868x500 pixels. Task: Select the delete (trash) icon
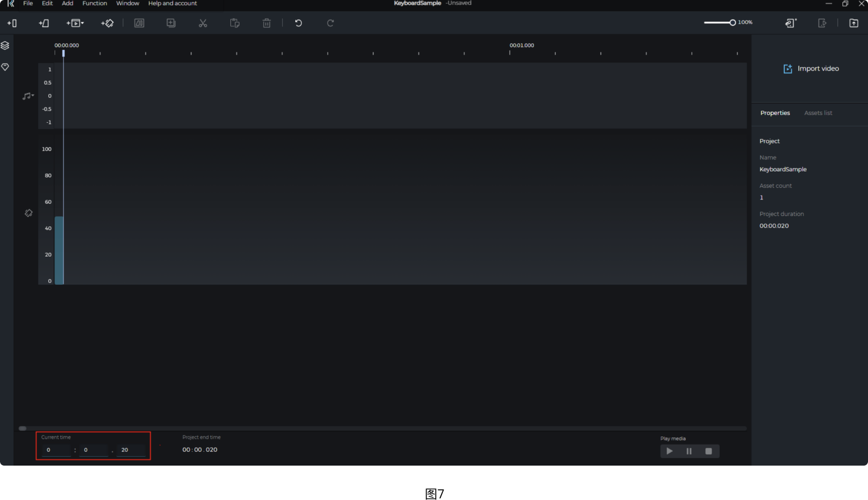point(266,23)
